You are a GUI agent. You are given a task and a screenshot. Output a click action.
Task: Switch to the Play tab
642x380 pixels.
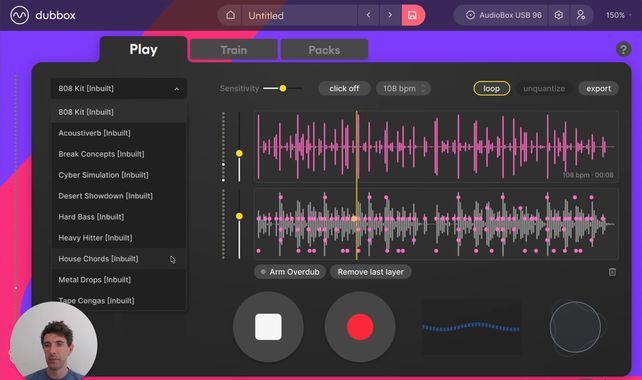pos(143,50)
